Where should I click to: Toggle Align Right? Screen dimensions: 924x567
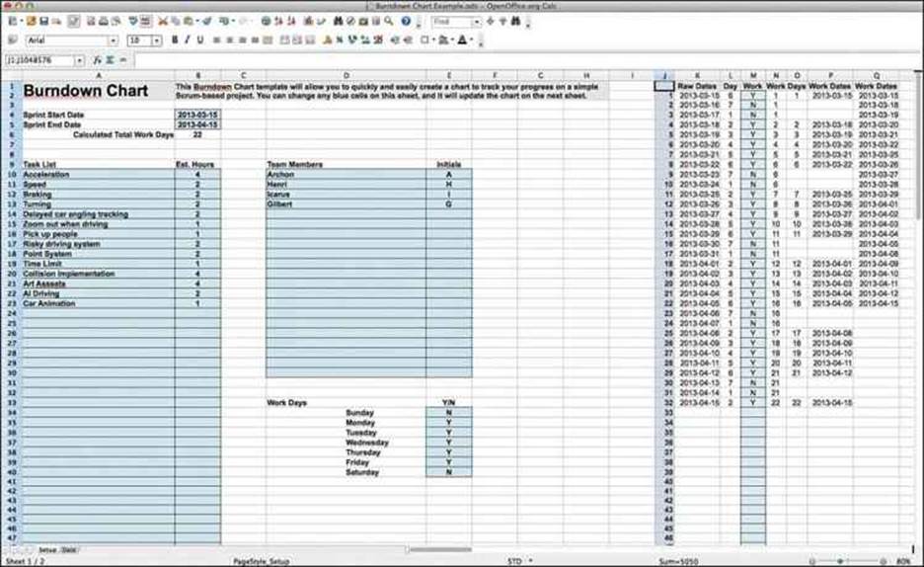[242, 40]
